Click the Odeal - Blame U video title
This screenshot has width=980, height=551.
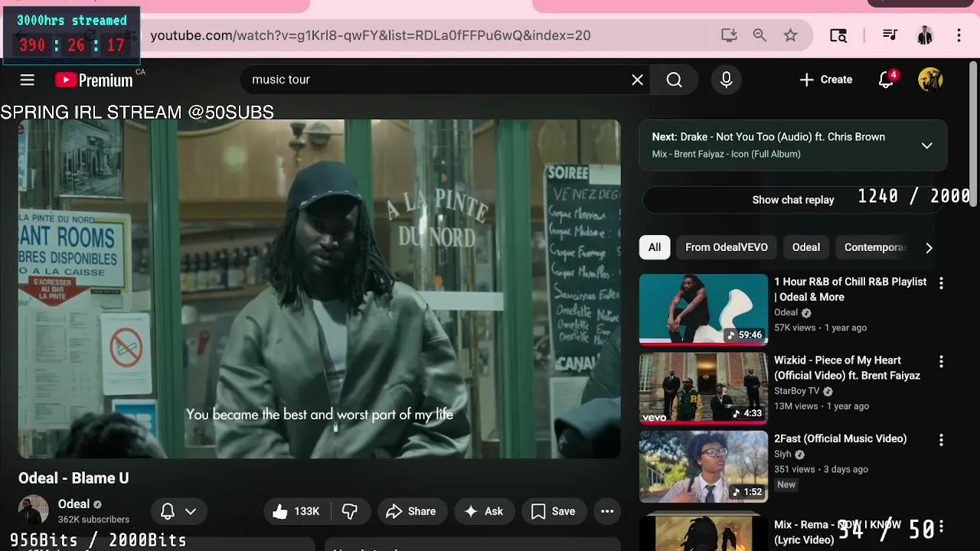click(x=73, y=478)
